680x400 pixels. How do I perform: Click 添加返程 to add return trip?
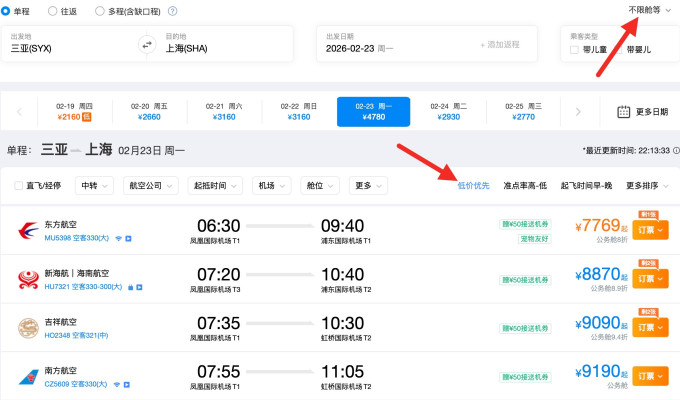click(x=500, y=44)
